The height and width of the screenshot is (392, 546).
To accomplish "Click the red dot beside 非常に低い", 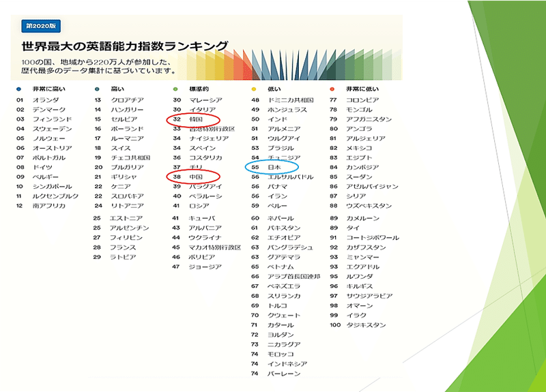I will click(x=332, y=89).
